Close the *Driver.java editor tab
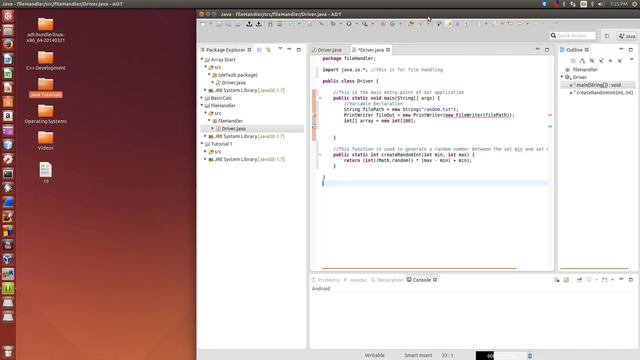 point(388,50)
